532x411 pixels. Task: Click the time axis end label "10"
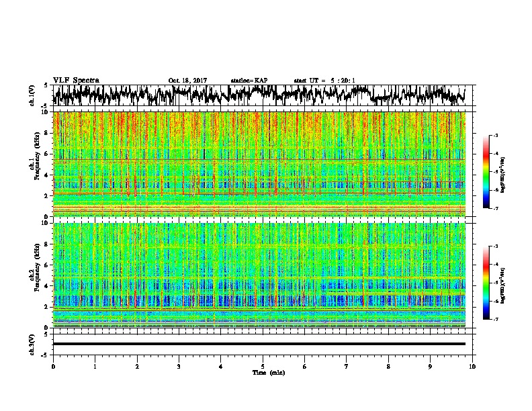[472, 367]
